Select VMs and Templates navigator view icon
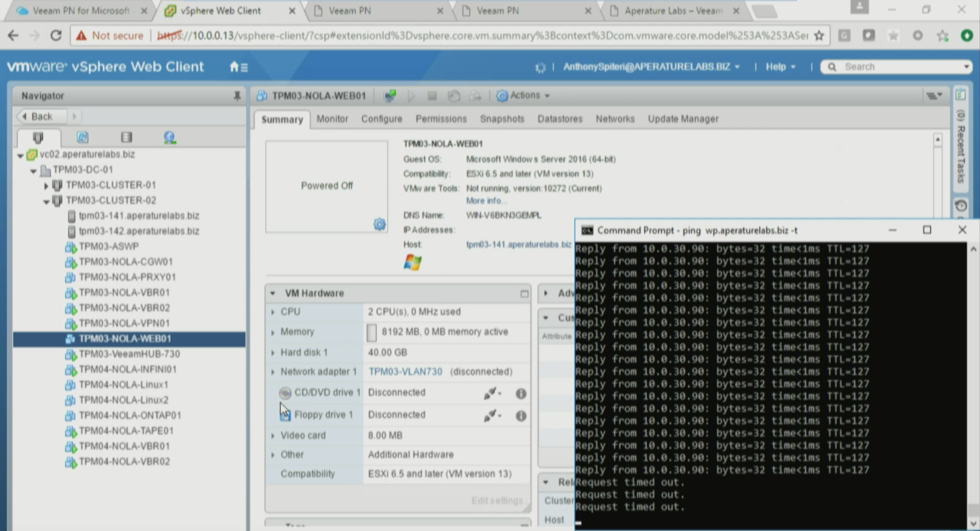Image resolution: width=980 pixels, height=531 pixels. (x=83, y=138)
